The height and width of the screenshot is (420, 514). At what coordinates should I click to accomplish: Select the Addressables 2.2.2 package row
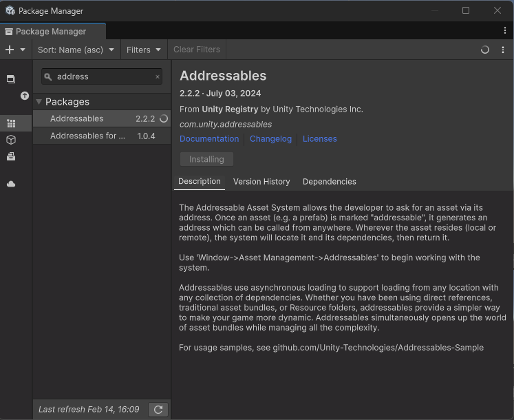102,118
